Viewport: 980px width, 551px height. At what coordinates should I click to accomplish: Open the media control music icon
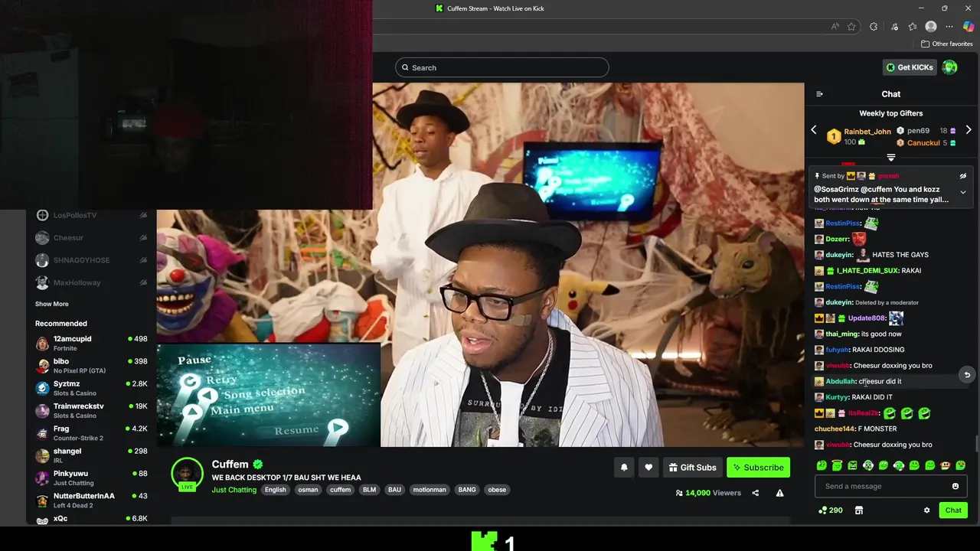coord(894,27)
